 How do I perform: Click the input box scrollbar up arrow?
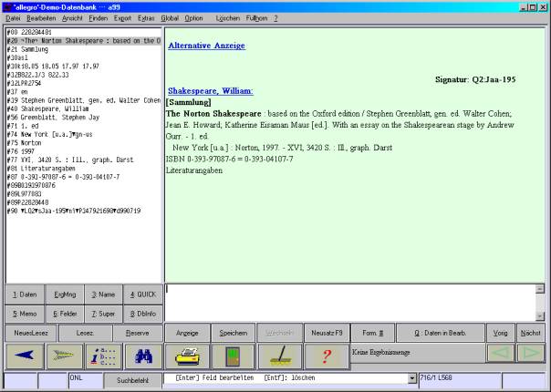[x=540, y=289]
